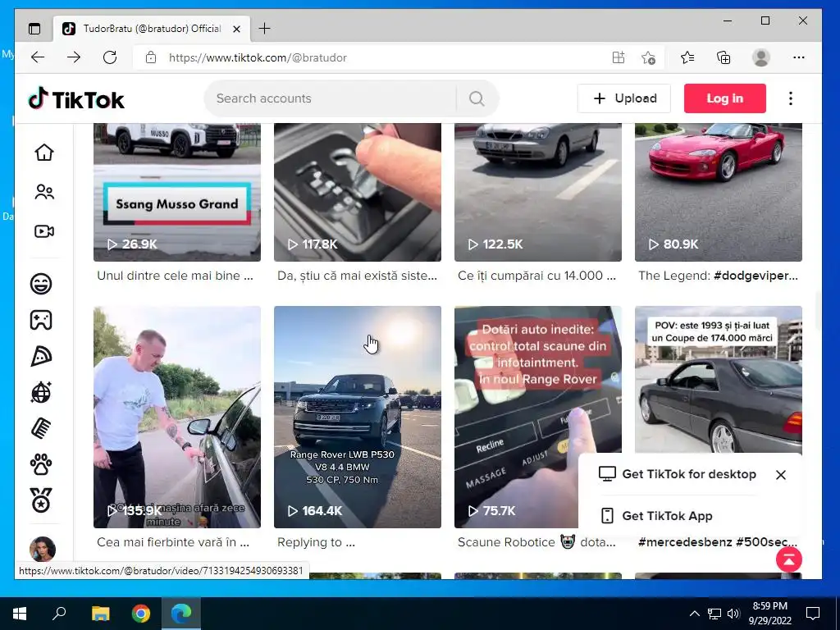The width and height of the screenshot is (840, 630).
Task: Go to For You home icon in sidebar
Action: click(x=44, y=152)
